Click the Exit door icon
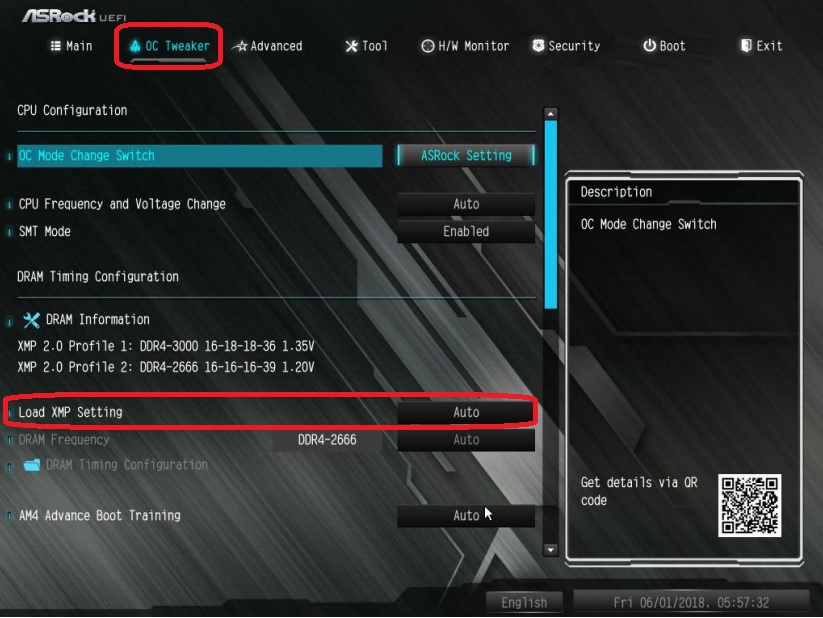Viewport: 823px width, 618px height. [746, 46]
